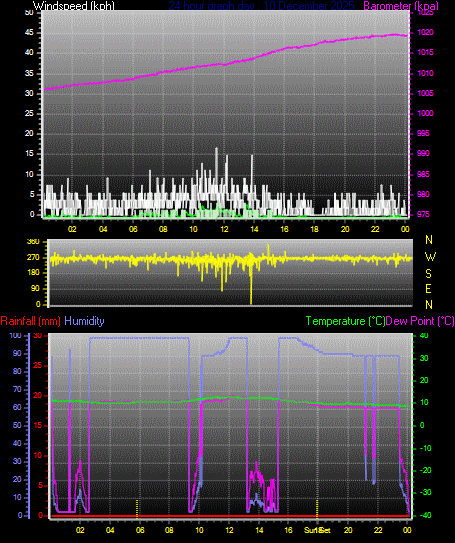Click 100 on the blue humidity axis

tap(15, 336)
